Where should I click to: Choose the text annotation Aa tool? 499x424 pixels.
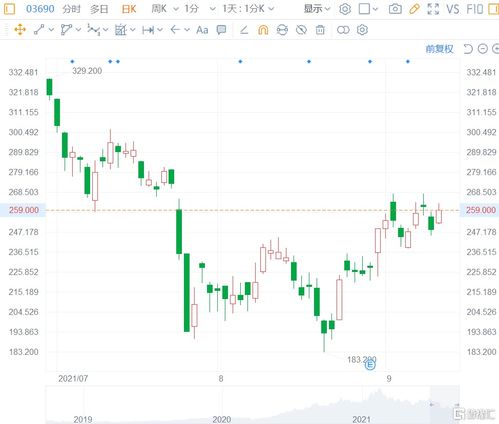click(202, 30)
